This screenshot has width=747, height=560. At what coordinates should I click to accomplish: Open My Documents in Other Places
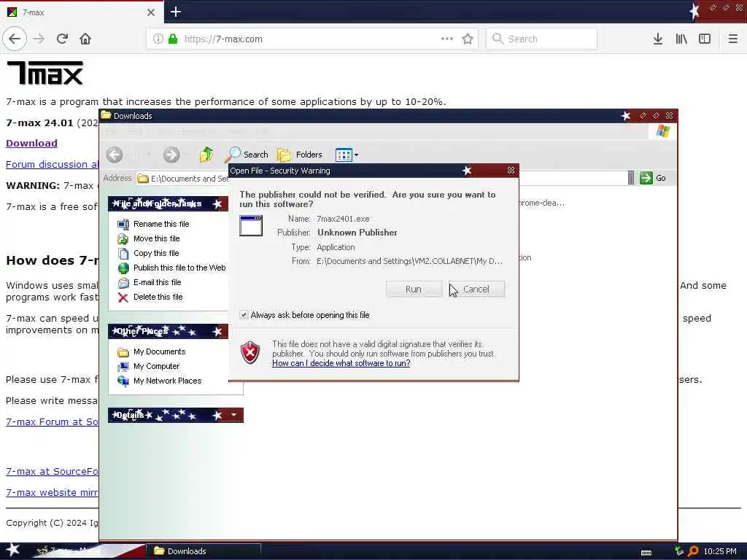click(159, 352)
